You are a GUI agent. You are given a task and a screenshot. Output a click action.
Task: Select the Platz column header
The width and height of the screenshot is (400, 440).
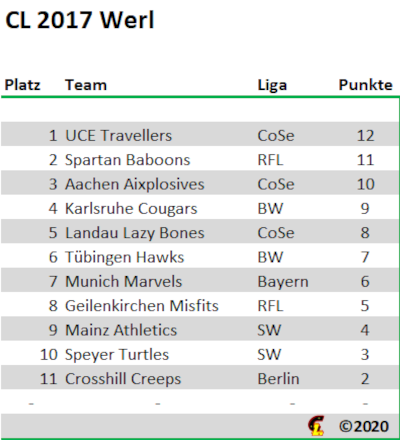pos(22,85)
